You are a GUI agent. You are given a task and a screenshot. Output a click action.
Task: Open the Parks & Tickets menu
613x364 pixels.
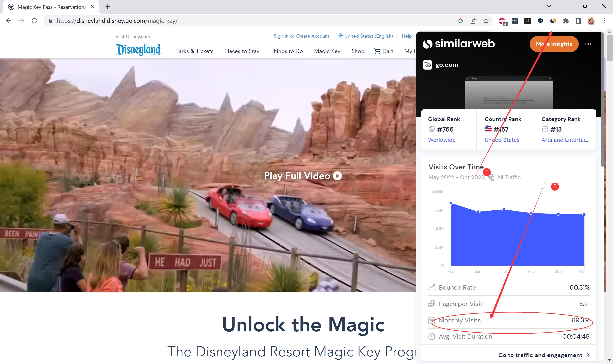coord(194,51)
